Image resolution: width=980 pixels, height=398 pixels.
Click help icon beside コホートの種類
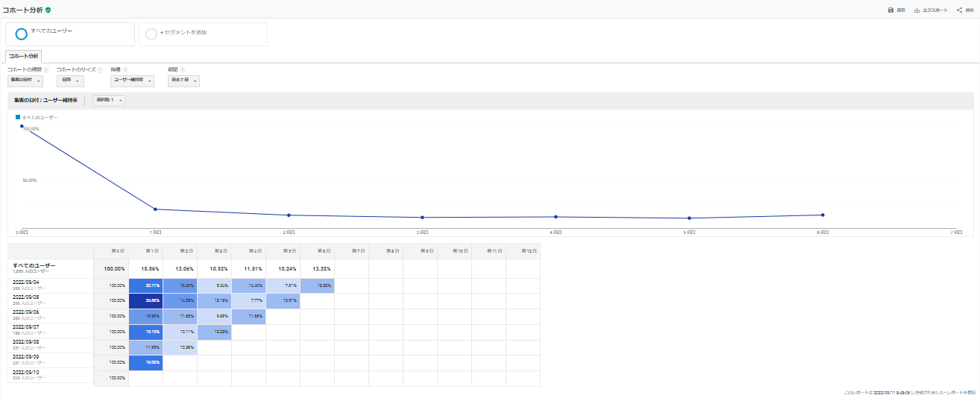(46, 70)
